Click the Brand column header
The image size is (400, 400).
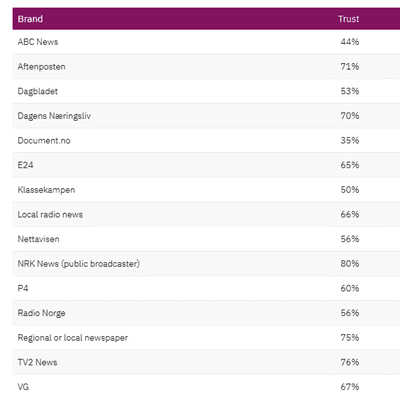pyautogui.click(x=30, y=19)
